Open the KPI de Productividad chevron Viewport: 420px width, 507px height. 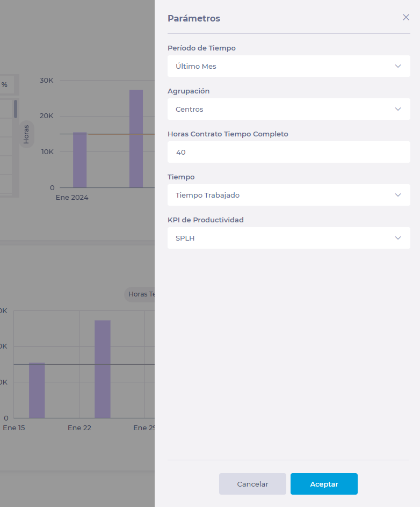pos(398,238)
